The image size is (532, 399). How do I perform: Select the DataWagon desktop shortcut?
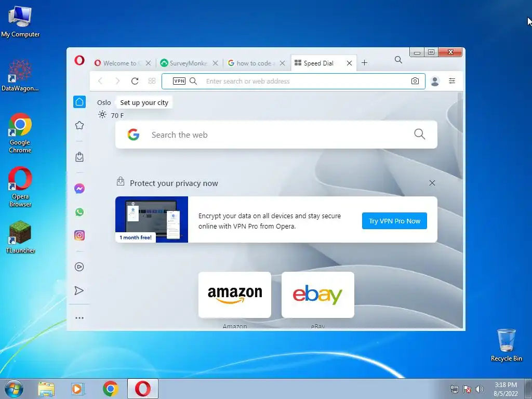click(x=20, y=76)
